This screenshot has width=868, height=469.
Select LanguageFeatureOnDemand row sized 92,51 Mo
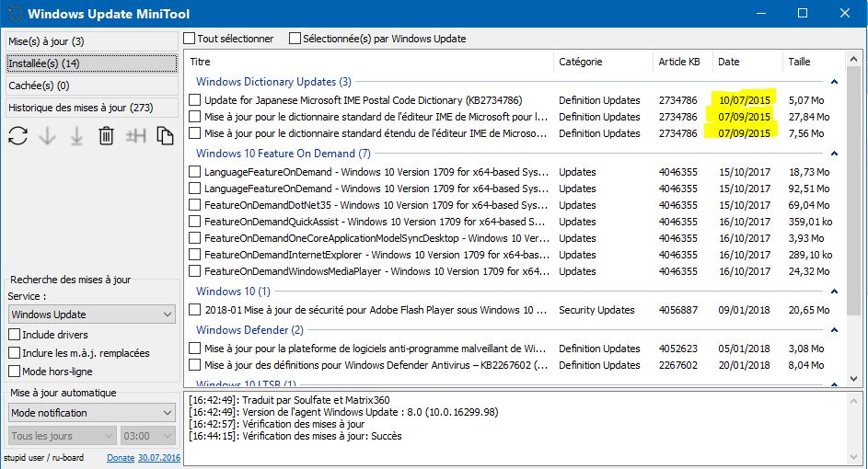point(516,189)
